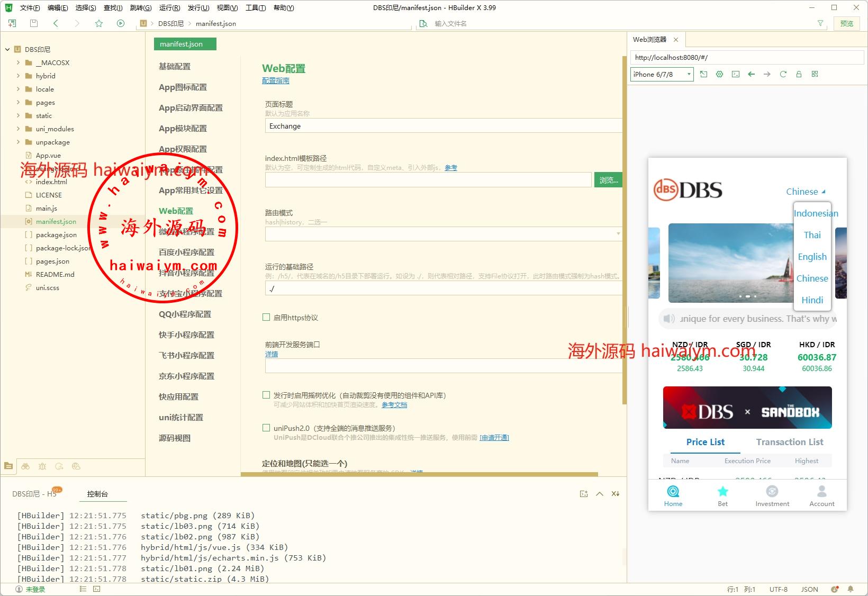Expand the pages folder in project tree

[x=19, y=102]
